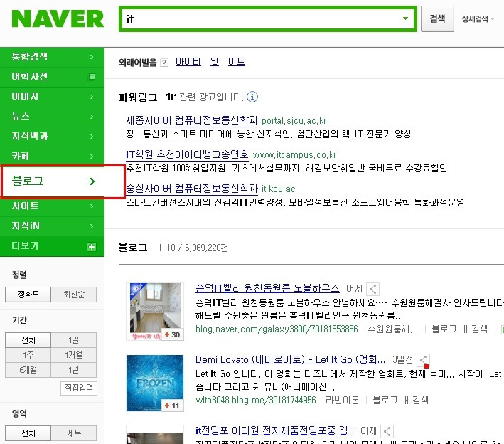This screenshot has height=444, width=504.
Task: Open the 세종사이버 컴퓨터정보통신학과 ad link
Action: click(192, 121)
